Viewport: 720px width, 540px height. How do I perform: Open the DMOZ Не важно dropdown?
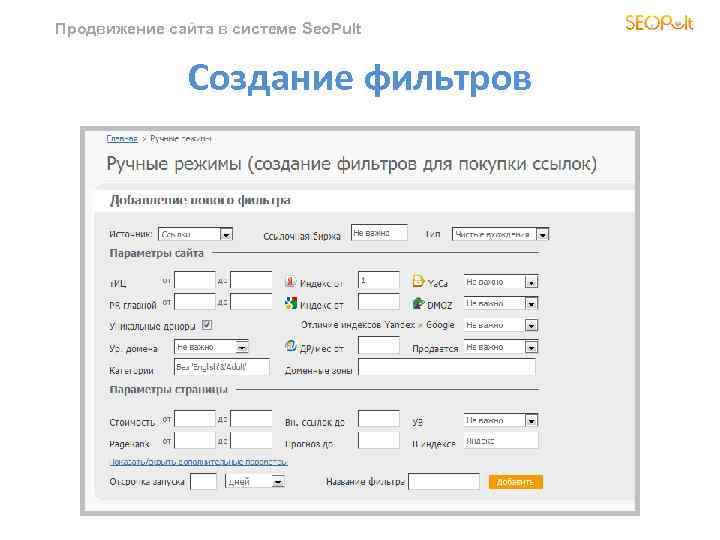pyautogui.click(x=501, y=304)
